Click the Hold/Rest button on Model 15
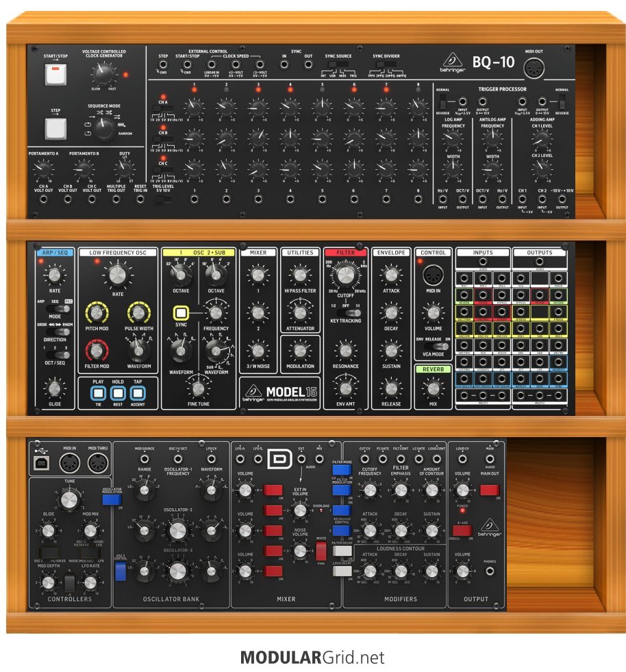Viewport: 626px width, 672px height. [118, 393]
